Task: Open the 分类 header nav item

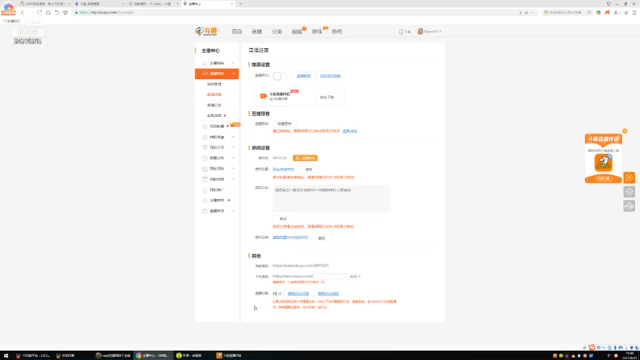Action: tap(277, 31)
